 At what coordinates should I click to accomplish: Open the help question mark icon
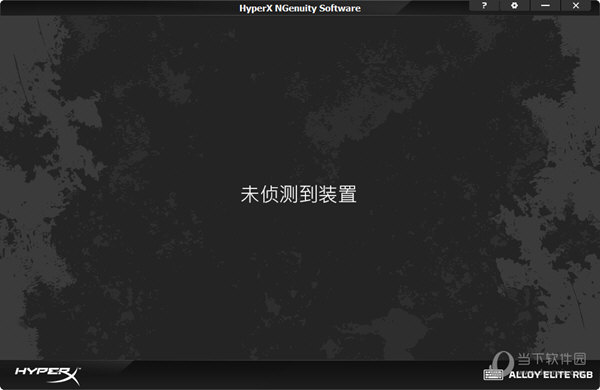484,6
